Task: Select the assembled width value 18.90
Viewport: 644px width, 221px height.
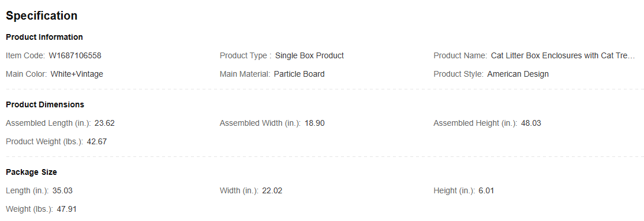Action: click(314, 123)
